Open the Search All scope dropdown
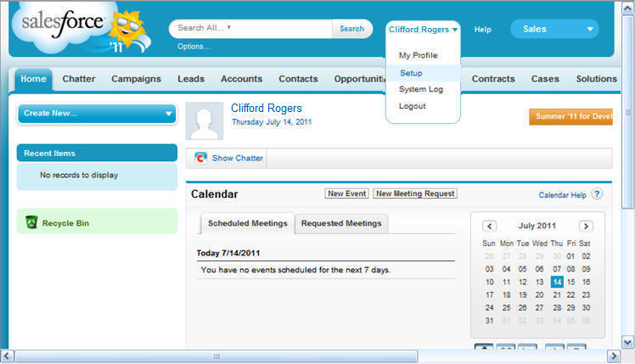Screen dimensions: 635x364 click(x=229, y=27)
